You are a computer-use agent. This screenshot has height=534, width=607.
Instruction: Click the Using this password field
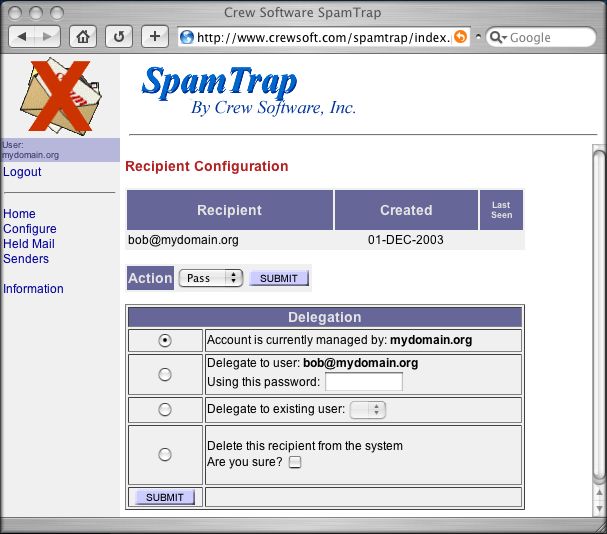pos(364,382)
